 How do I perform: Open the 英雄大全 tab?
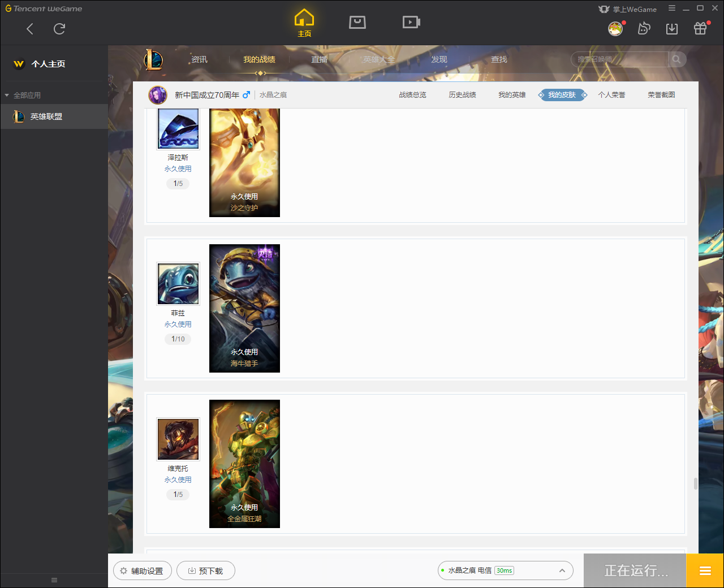pos(379,59)
